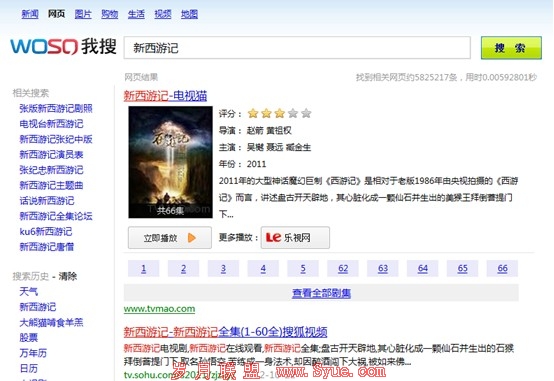Select episode 1

tap(143, 269)
